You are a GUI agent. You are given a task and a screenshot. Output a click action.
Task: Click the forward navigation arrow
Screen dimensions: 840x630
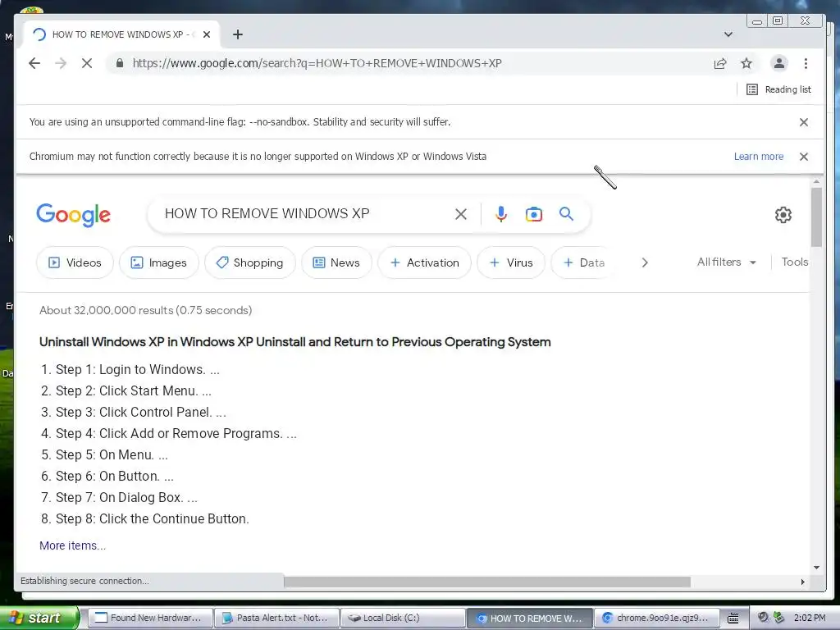click(61, 63)
